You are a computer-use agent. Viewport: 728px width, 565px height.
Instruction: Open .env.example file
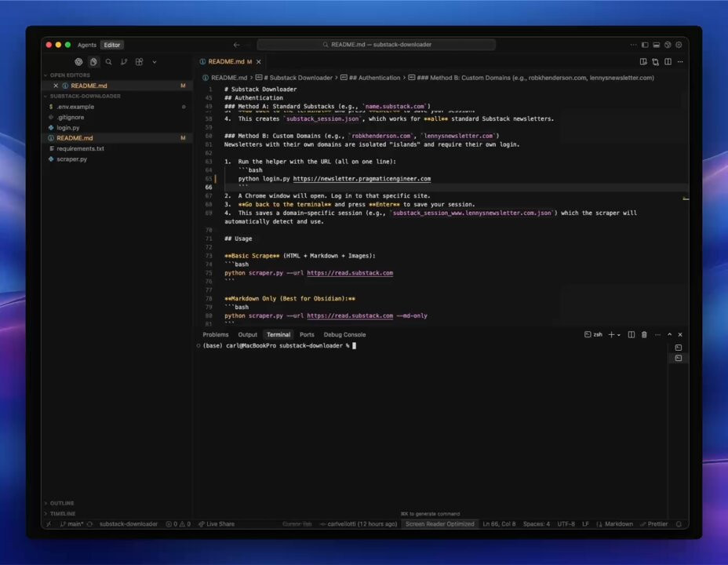click(75, 107)
